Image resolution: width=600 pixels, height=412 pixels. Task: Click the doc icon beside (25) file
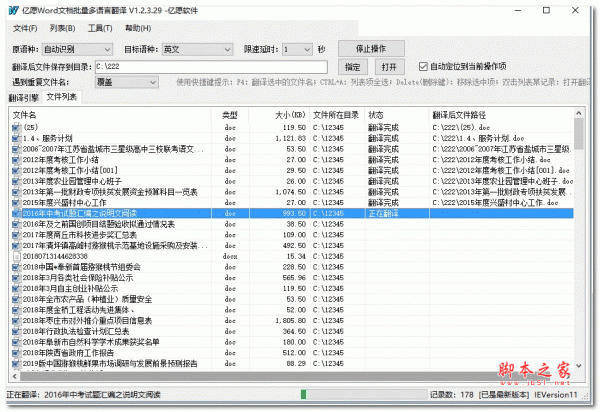point(16,127)
